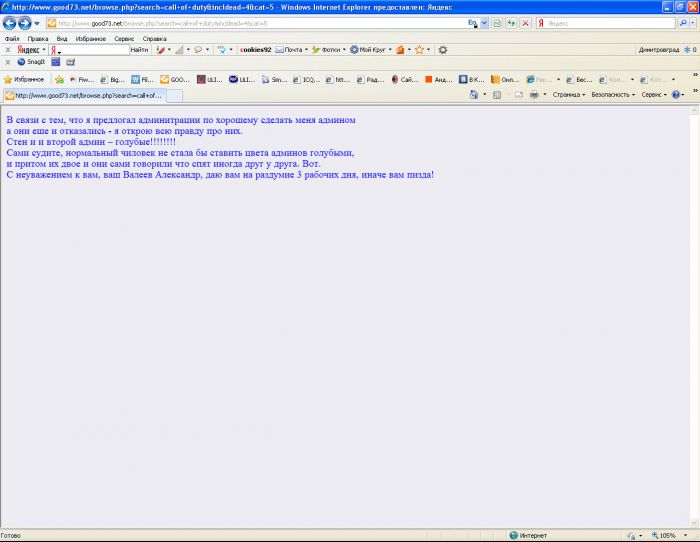The width and height of the screenshot is (700, 542).
Task: Click the search magnifier button
Action: [x=681, y=23]
